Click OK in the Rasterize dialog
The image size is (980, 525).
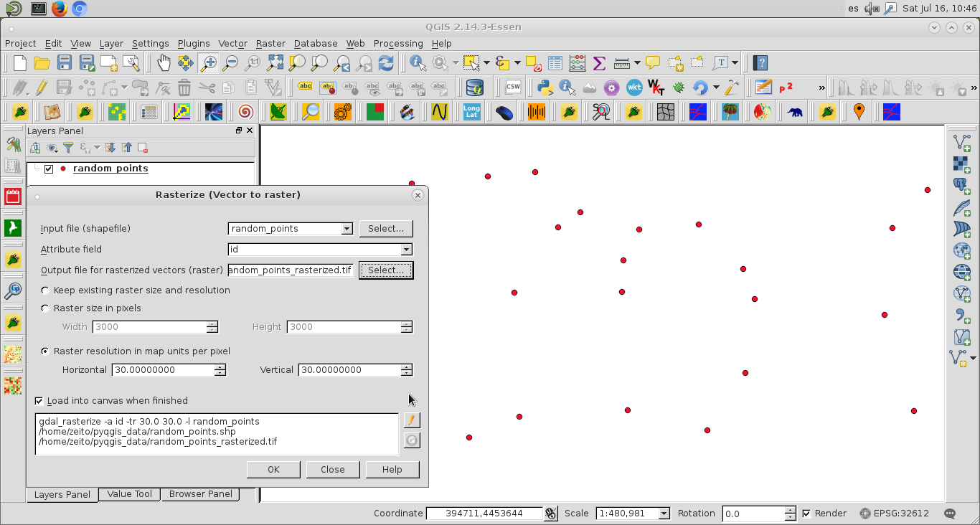click(273, 470)
